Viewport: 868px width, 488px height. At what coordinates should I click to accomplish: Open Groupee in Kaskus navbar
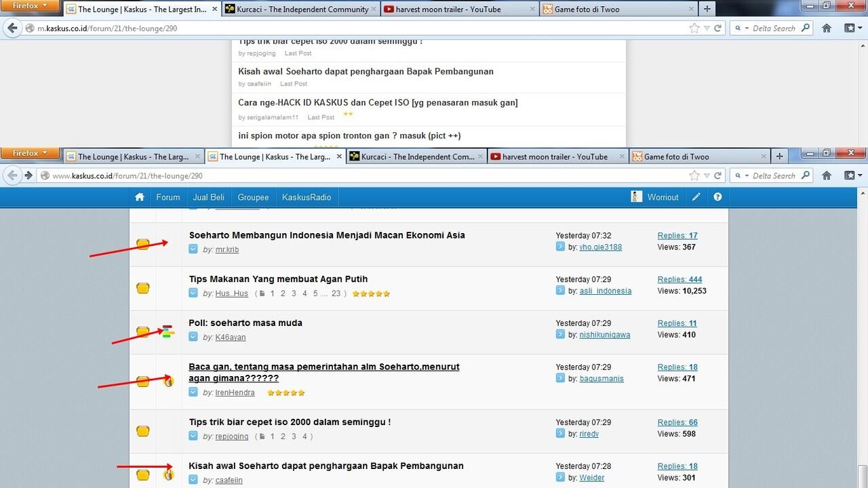click(253, 197)
